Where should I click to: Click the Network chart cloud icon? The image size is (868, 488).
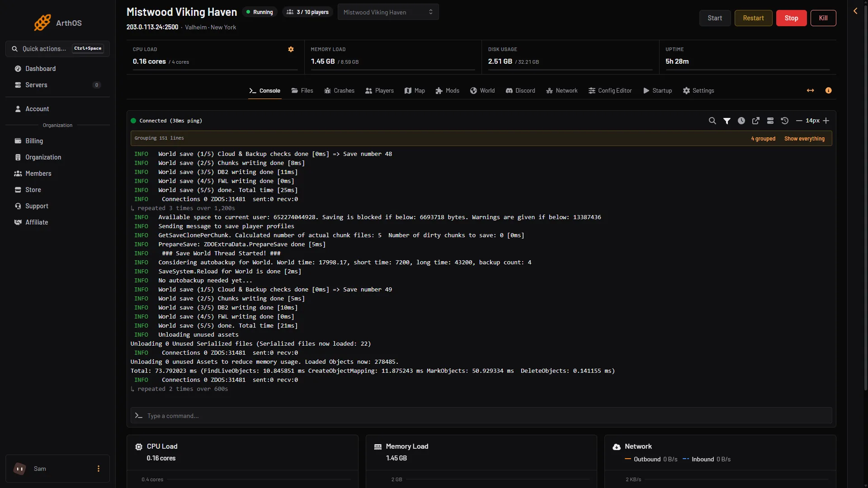point(617,447)
